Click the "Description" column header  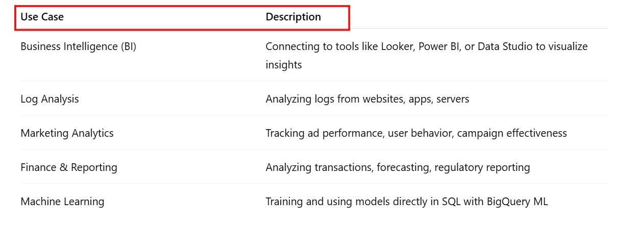pyautogui.click(x=293, y=17)
